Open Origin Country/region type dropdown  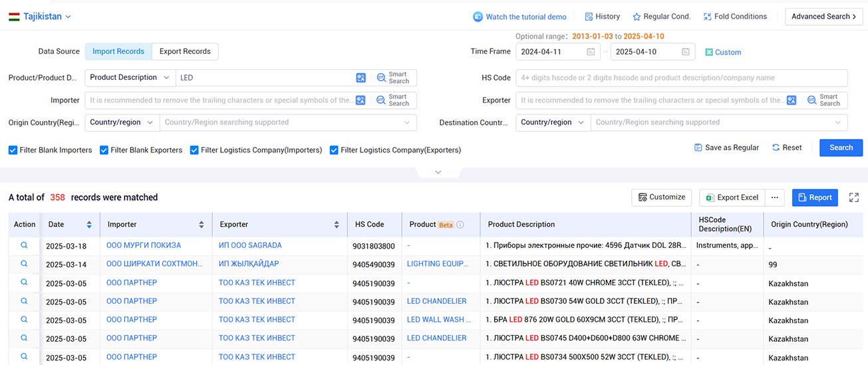(x=122, y=122)
